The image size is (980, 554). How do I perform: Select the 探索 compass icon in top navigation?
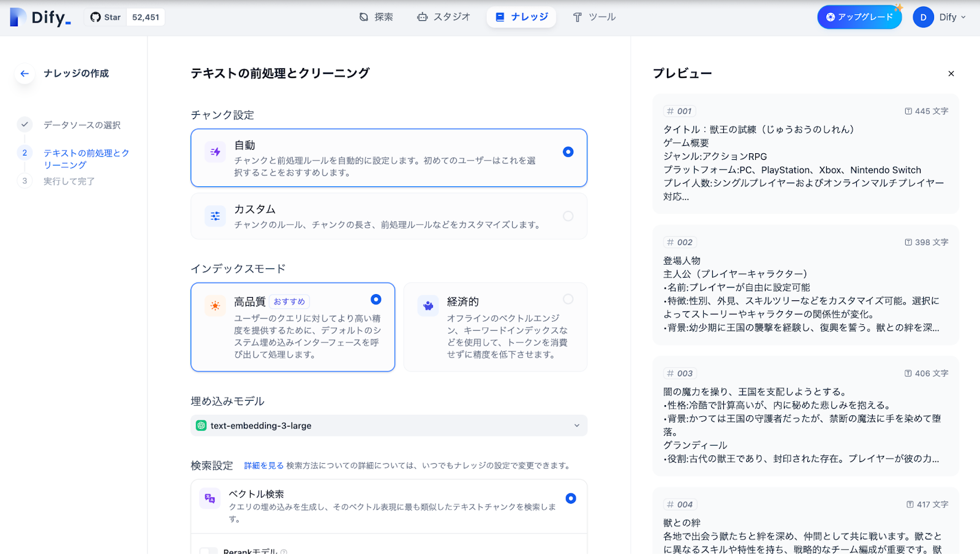pos(364,17)
